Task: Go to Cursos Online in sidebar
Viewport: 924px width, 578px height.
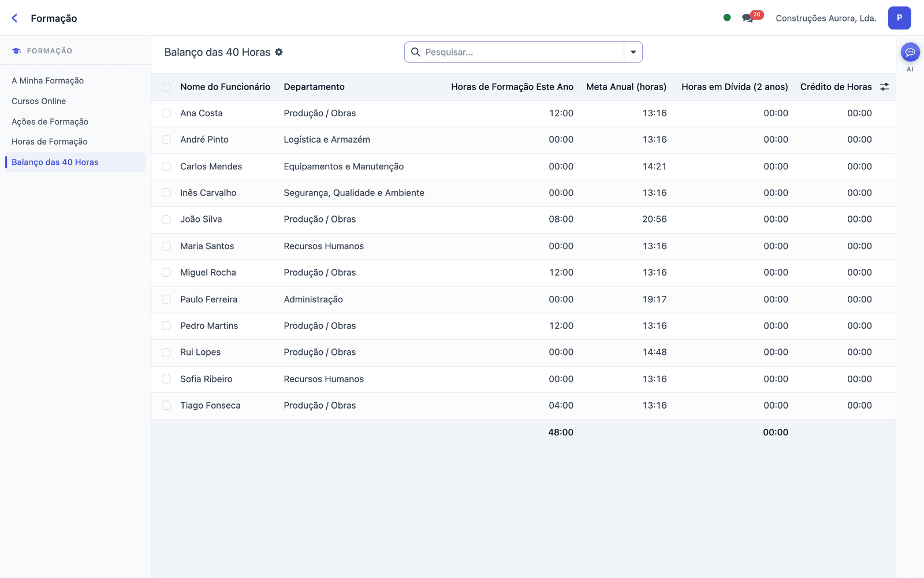Action: click(x=39, y=101)
